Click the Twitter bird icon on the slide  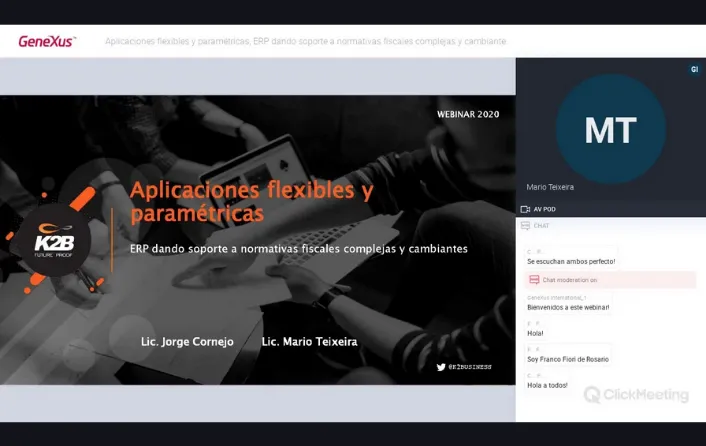pyautogui.click(x=441, y=367)
